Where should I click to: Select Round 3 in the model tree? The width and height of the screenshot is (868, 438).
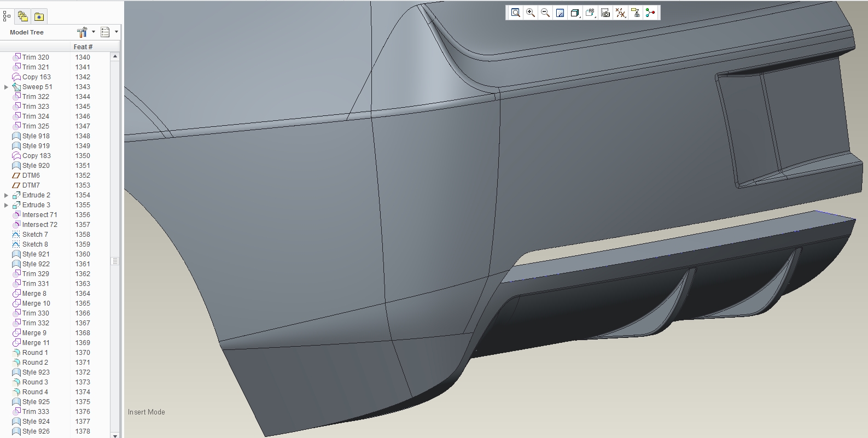point(35,382)
